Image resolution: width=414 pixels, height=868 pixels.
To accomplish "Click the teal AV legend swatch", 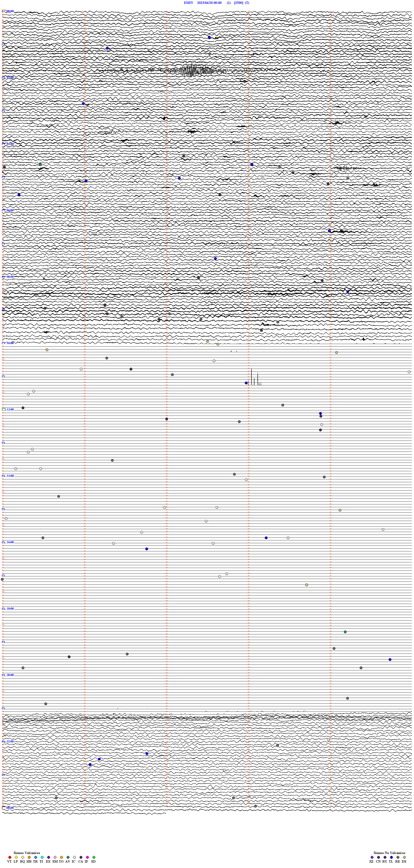I will pos(68,857).
